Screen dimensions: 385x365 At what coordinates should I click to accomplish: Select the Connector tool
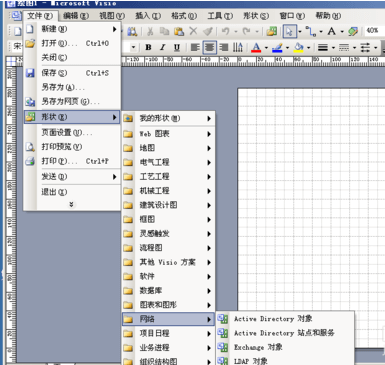(311, 31)
